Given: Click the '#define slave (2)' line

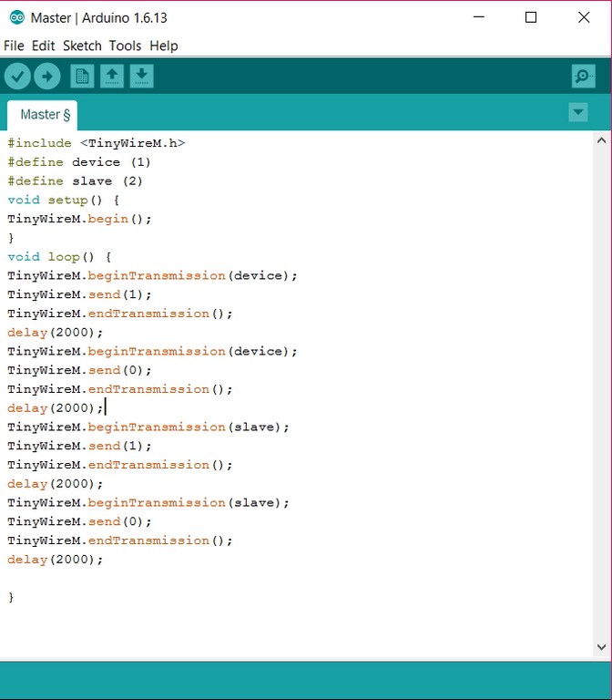Looking at the screenshot, I should point(75,181).
